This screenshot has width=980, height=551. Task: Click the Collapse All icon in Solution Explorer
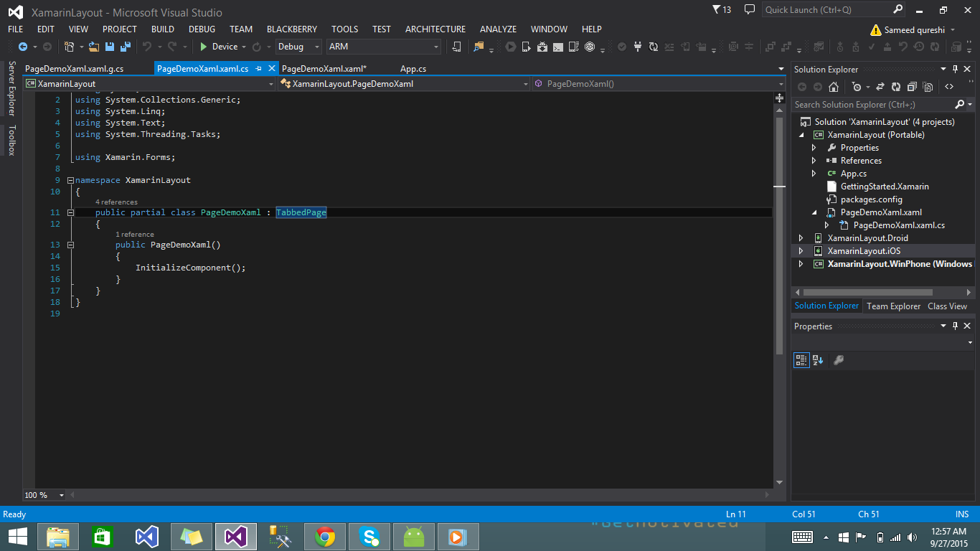point(912,87)
